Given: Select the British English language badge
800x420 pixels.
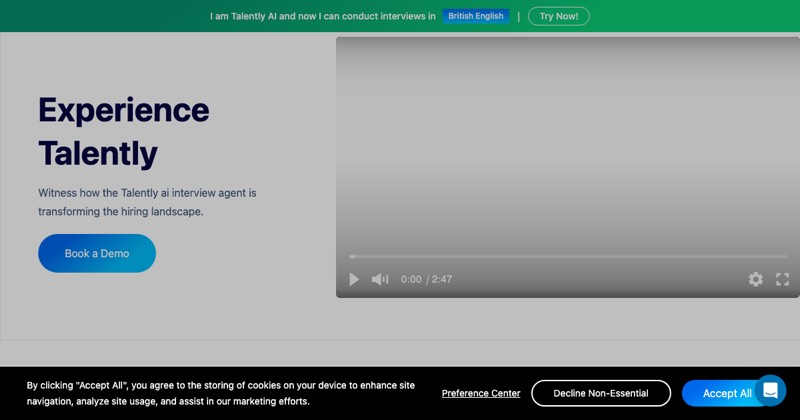Looking at the screenshot, I should point(476,16).
